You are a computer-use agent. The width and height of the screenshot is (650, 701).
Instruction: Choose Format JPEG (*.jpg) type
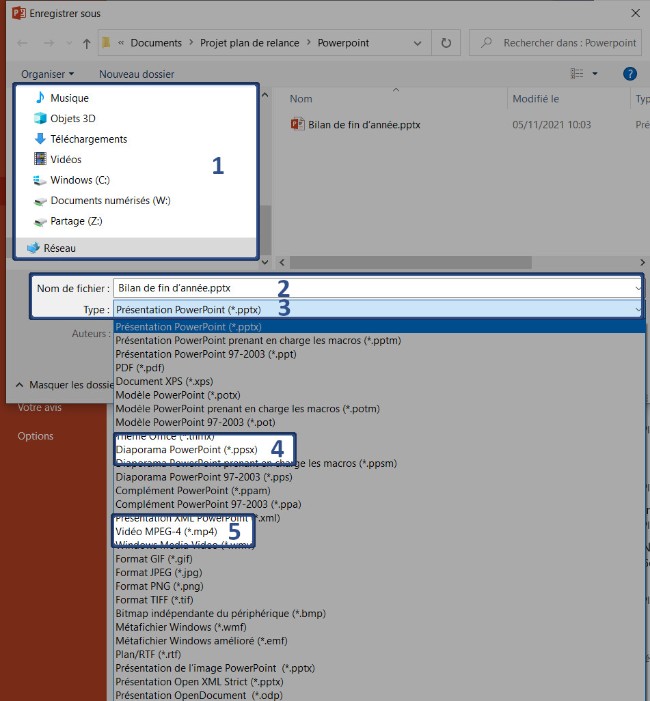(x=159, y=573)
